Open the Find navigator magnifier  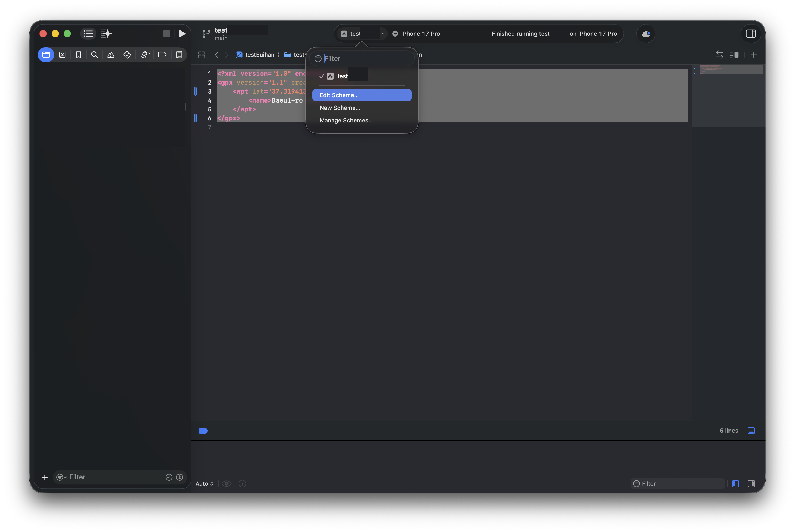94,55
